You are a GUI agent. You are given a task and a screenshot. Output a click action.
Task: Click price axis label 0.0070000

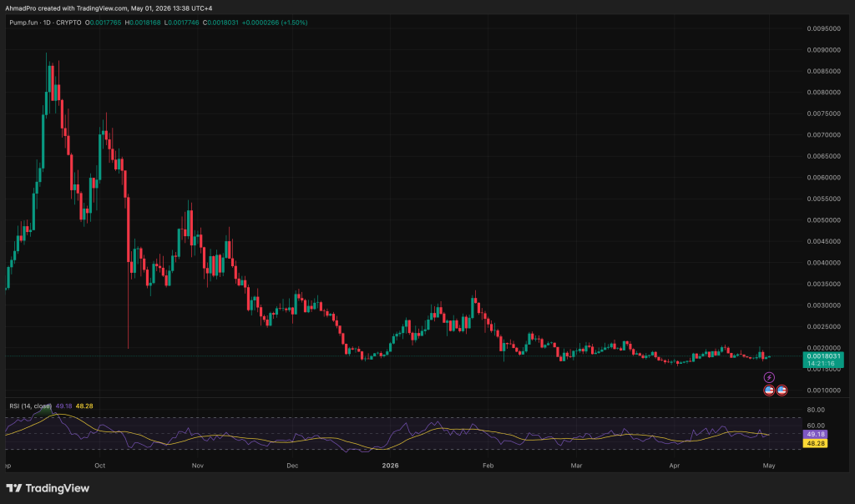pos(823,134)
